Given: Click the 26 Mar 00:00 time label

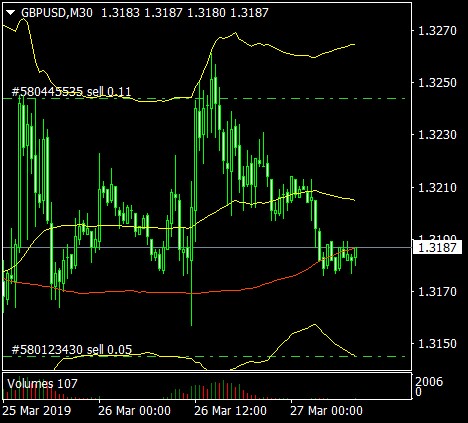Looking at the screenshot, I should pyautogui.click(x=134, y=411).
